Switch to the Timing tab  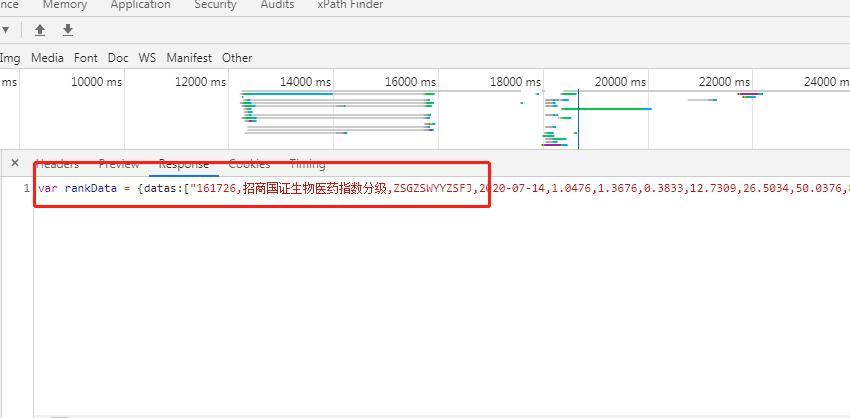(x=307, y=164)
